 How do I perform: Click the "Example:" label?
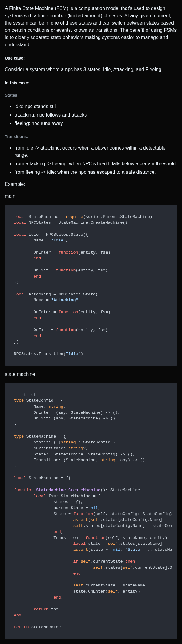[x=15, y=184]
